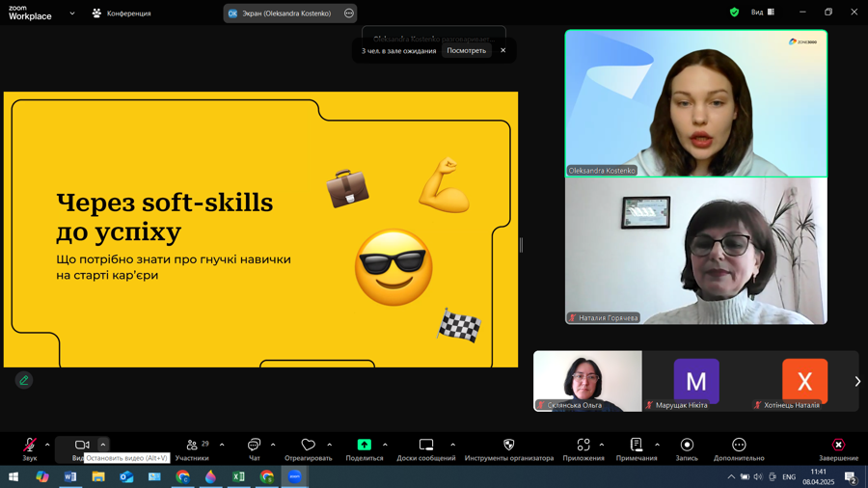Open Outlook from the taskbar
The image size is (868, 488).
(x=126, y=476)
